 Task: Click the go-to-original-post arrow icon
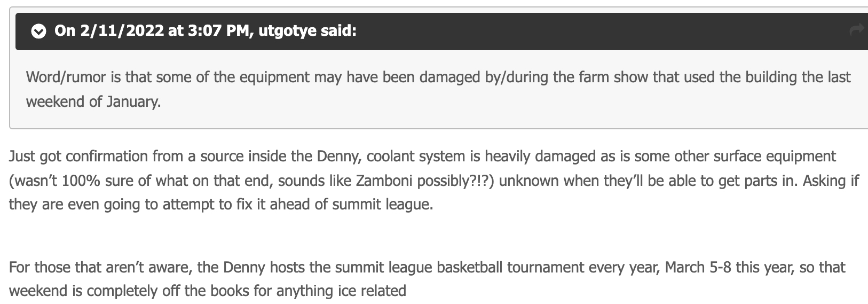[857, 30]
